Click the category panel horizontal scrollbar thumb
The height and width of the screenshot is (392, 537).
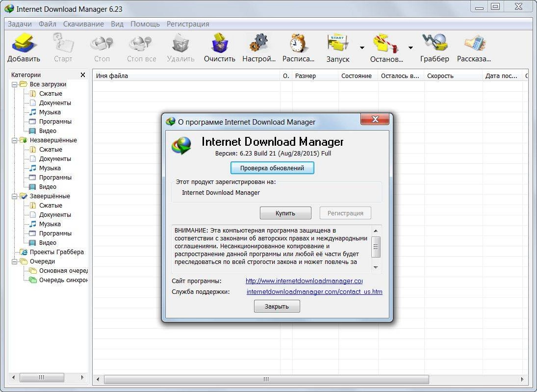(x=42, y=377)
